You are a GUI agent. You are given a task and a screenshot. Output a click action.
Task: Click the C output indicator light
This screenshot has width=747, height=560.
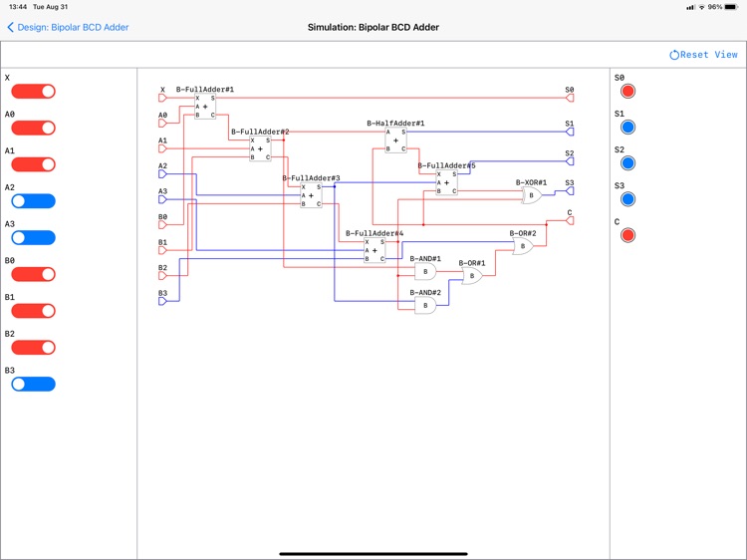[x=627, y=235]
